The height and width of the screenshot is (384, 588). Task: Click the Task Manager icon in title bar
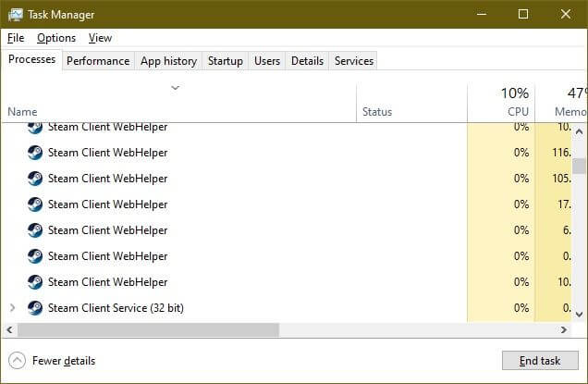[15, 15]
